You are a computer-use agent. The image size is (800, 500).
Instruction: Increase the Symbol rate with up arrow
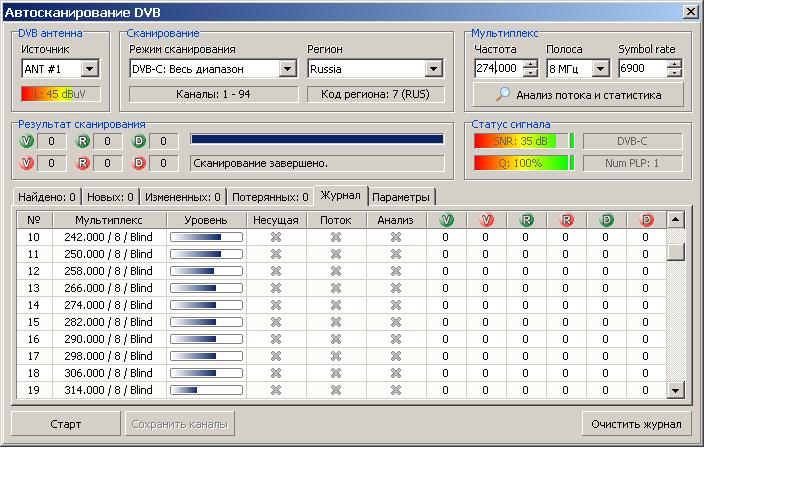click(674, 64)
